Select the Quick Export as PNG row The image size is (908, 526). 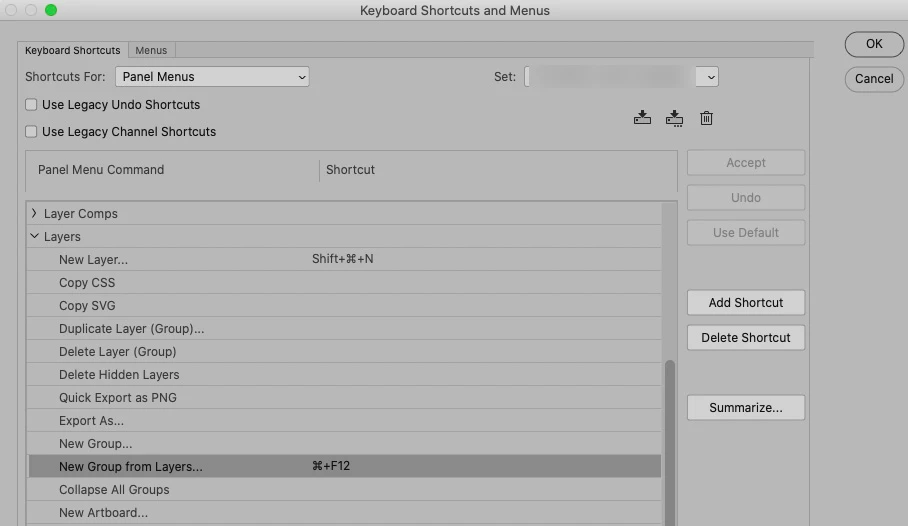tap(344, 397)
